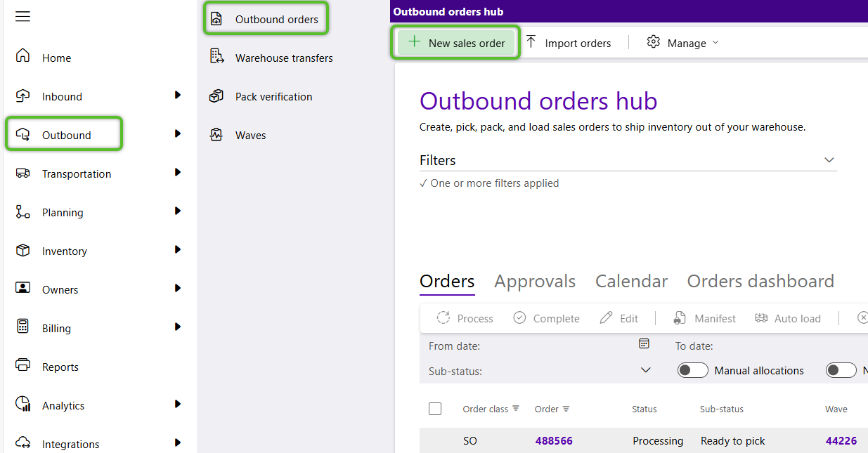Viewport: 868px width, 453px height.
Task: Open the hamburger navigation menu
Action: [x=22, y=16]
